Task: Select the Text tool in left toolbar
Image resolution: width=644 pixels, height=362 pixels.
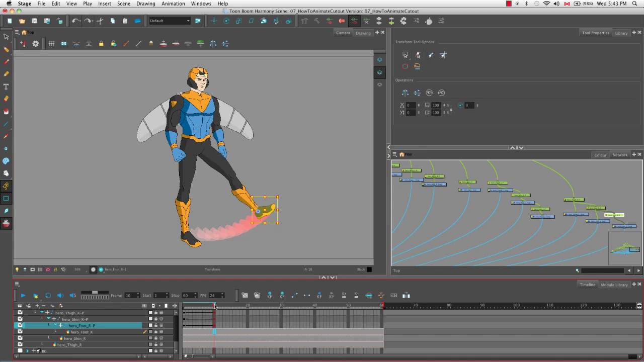Action: pyautogui.click(x=6, y=86)
